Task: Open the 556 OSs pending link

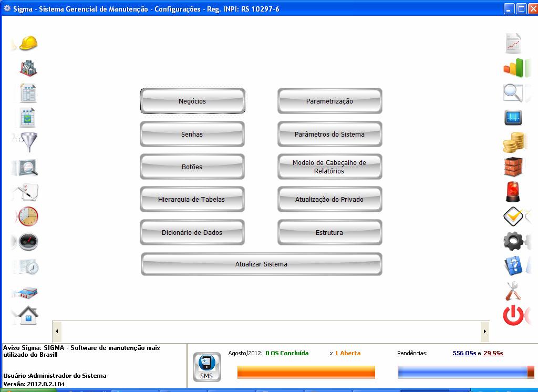Action: pyautogui.click(x=464, y=353)
